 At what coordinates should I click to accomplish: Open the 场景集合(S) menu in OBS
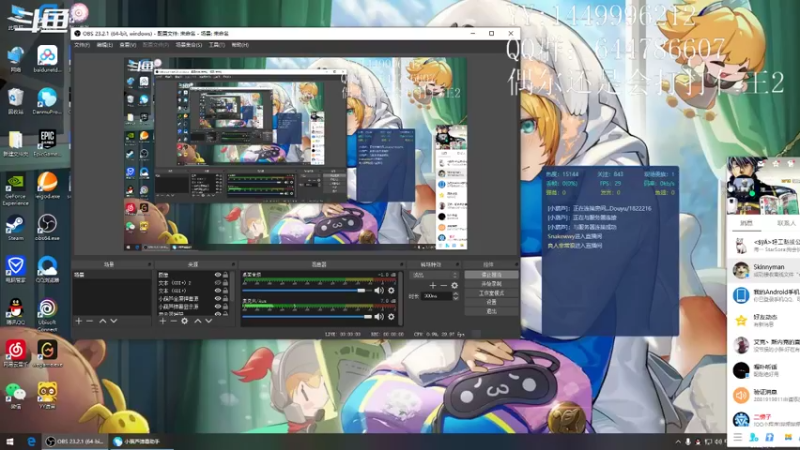[189, 45]
